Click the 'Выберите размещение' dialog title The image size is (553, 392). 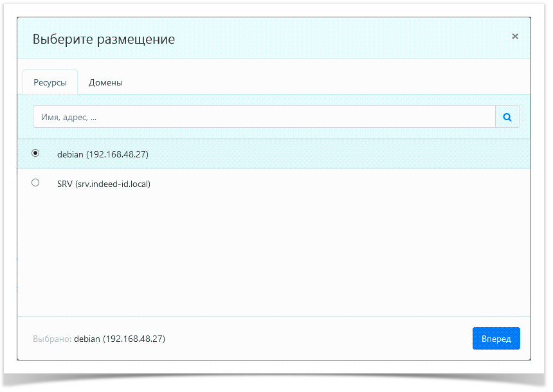coord(104,39)
